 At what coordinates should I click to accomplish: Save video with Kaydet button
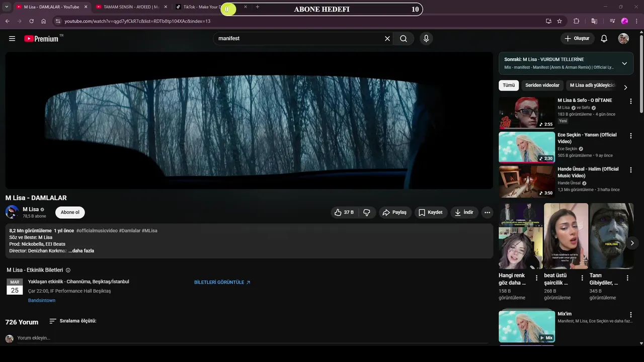coord(431,213)
